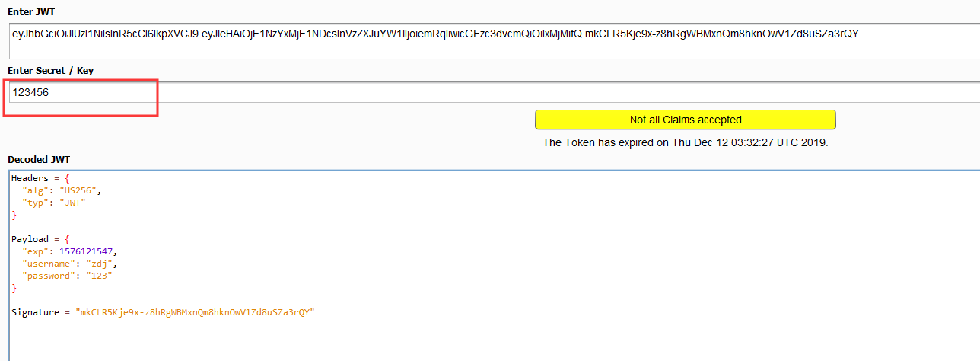Focus the Secret / Key field containing 123456
The image size is (980, 361).
click(x=495, y=92)
